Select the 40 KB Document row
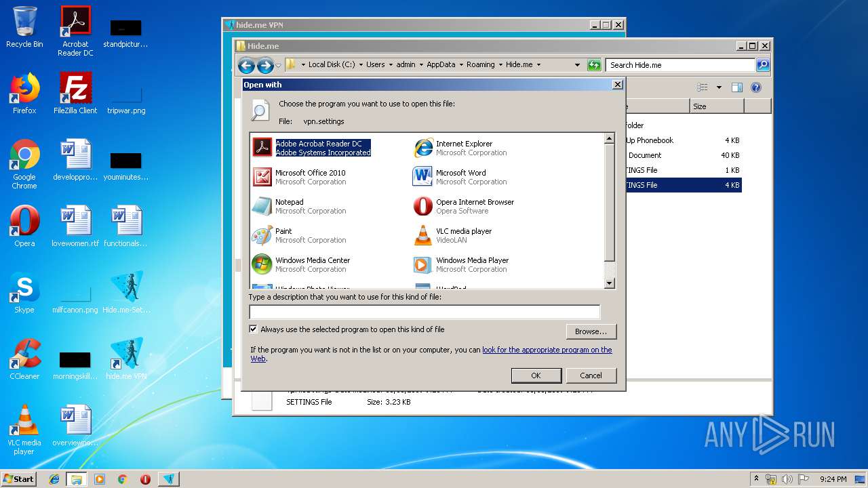Screen dimensions: 868x488 pos(683,155)
